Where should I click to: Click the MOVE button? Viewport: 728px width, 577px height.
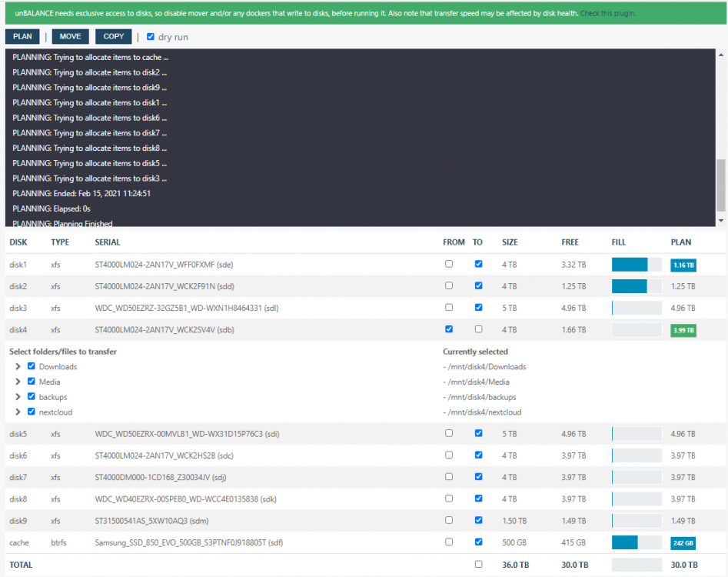coord(70,36)
